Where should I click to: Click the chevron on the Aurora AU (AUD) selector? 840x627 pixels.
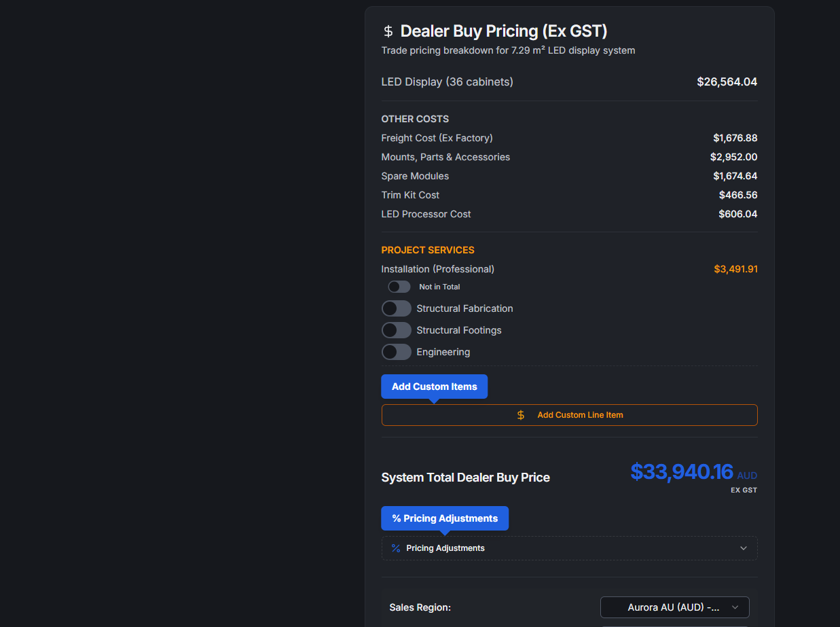(734, 607)
